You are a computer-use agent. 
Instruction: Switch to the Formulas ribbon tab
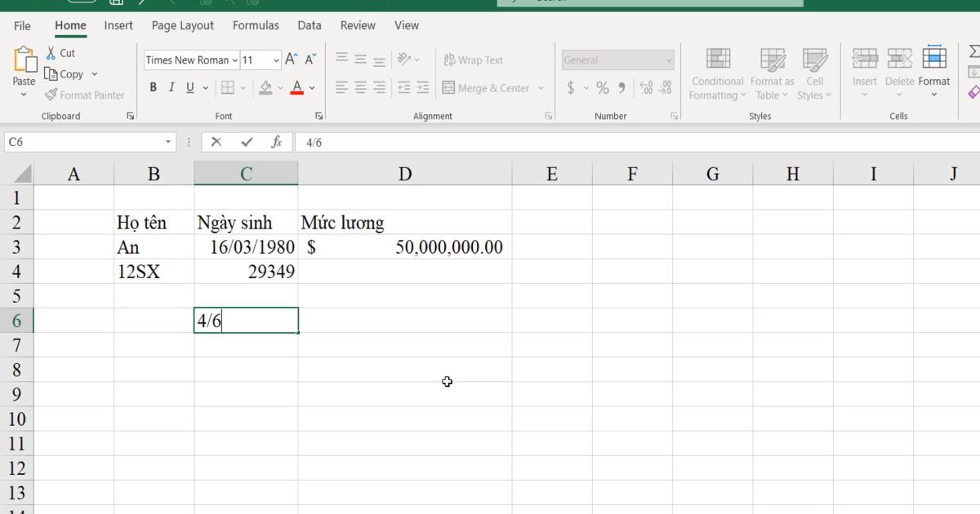[256, 25]
